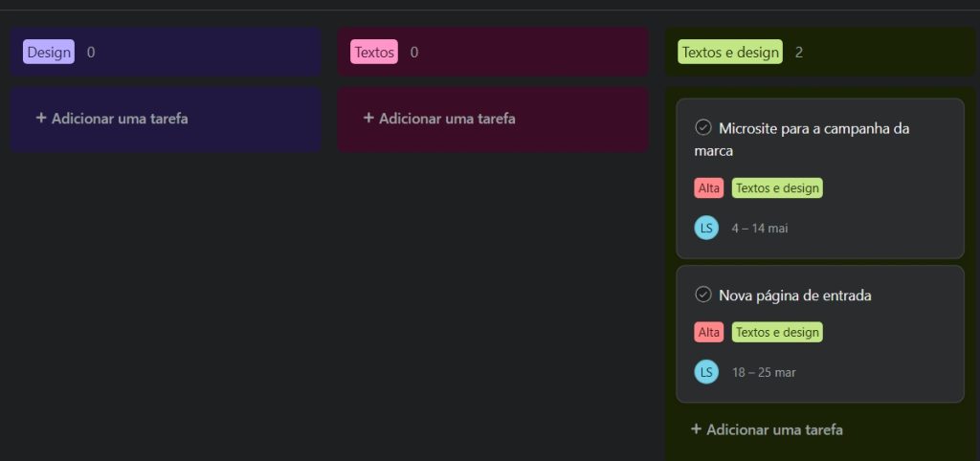Add a task in the Design column

point(112,119)
